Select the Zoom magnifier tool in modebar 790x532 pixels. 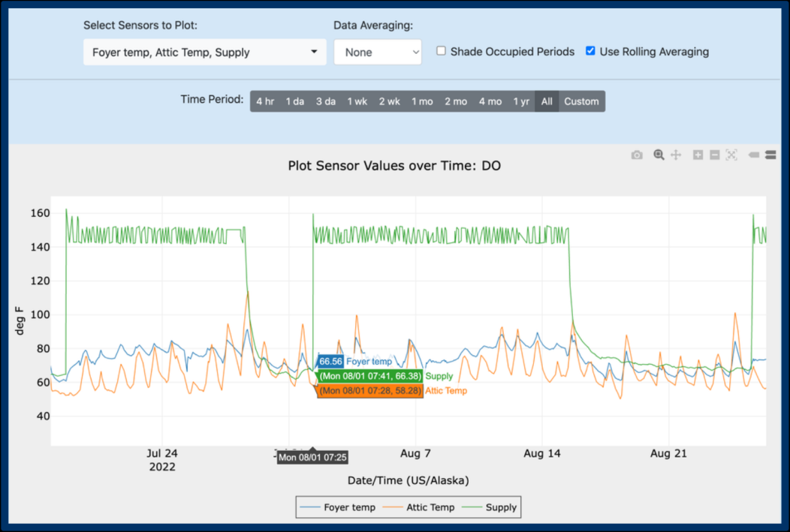[x=659, y=155]
